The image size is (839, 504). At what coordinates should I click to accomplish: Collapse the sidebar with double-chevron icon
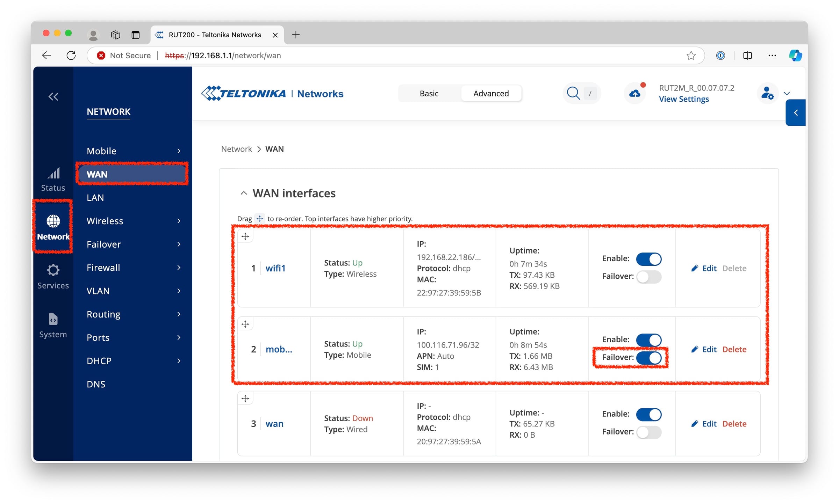click(x=53, y=96)
